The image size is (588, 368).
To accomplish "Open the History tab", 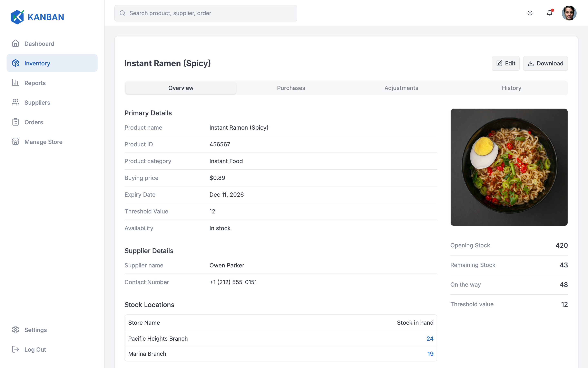I will click(512, 88).
